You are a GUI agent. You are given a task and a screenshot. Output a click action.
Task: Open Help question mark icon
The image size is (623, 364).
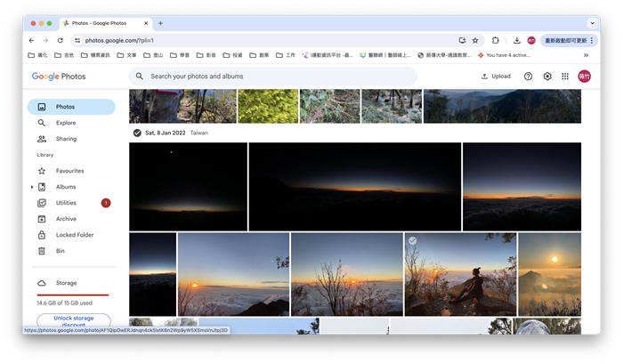click(x=528, y=77)
